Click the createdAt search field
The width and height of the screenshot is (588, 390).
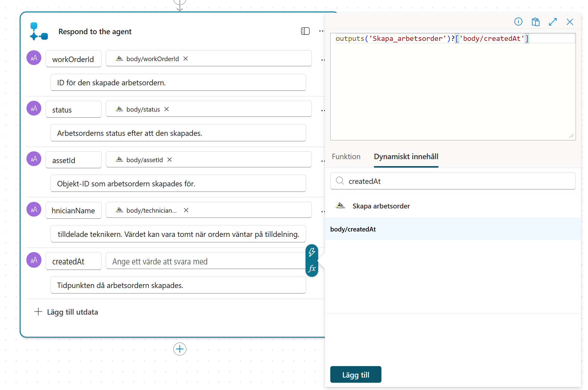(x=453, y=181)
